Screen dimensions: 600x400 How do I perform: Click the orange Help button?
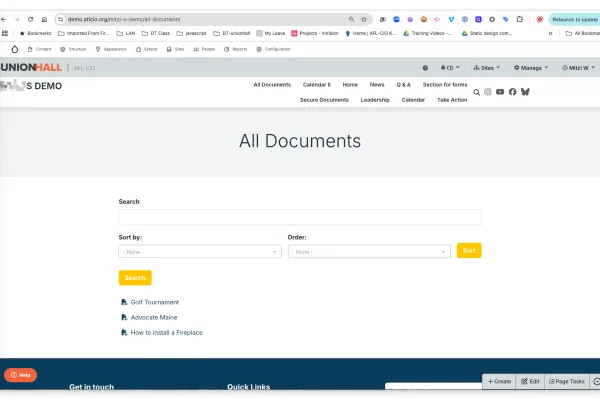[x=20, y=375]
